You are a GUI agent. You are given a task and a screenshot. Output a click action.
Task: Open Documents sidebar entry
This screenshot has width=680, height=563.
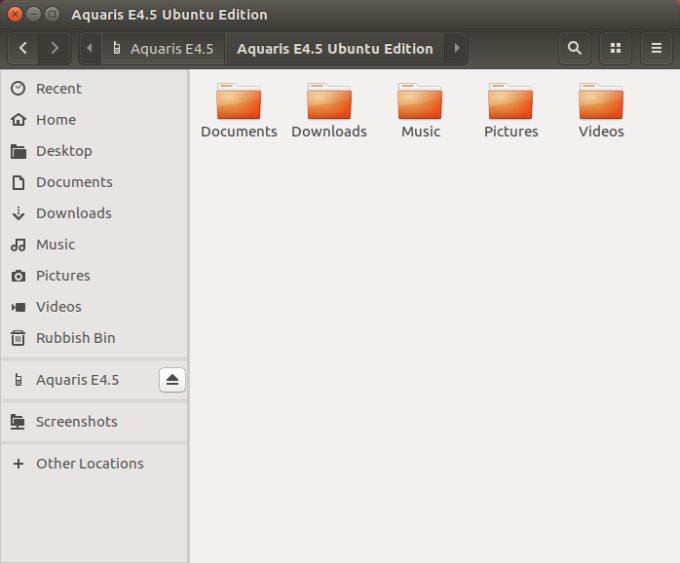94,182
